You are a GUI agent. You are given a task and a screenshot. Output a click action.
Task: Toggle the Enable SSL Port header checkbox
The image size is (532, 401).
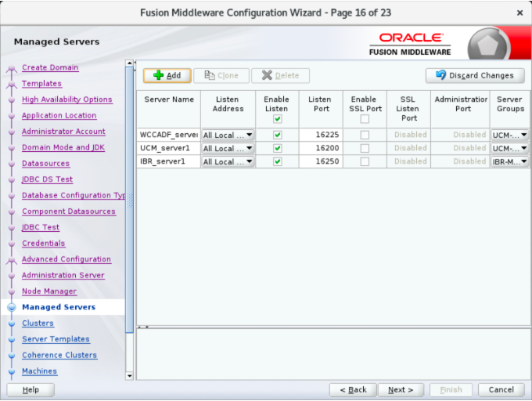click(365, 119)
